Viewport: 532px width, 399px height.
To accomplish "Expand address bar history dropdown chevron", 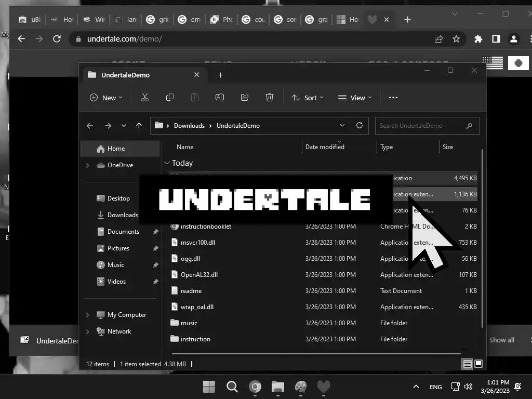I will [x=342, y=126].
